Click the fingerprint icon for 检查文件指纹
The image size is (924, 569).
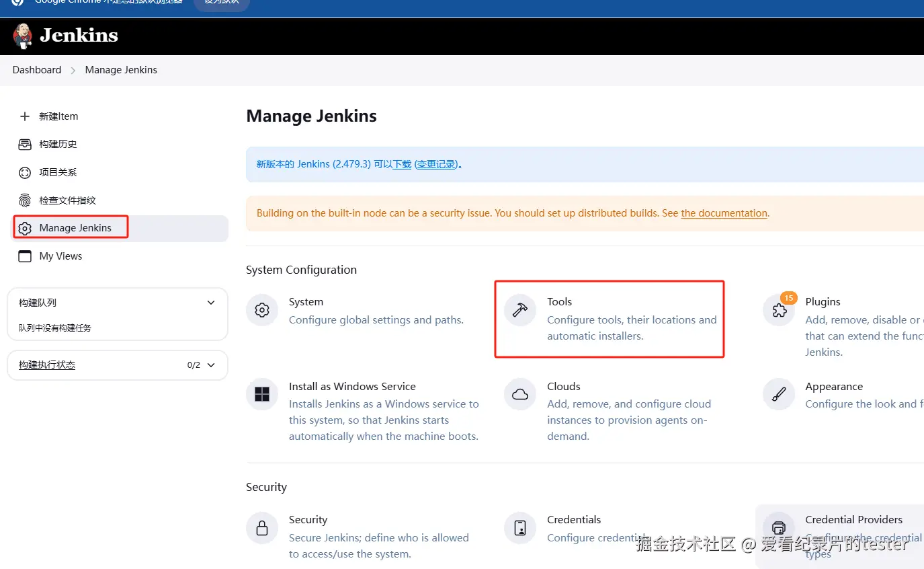[25, 200]
